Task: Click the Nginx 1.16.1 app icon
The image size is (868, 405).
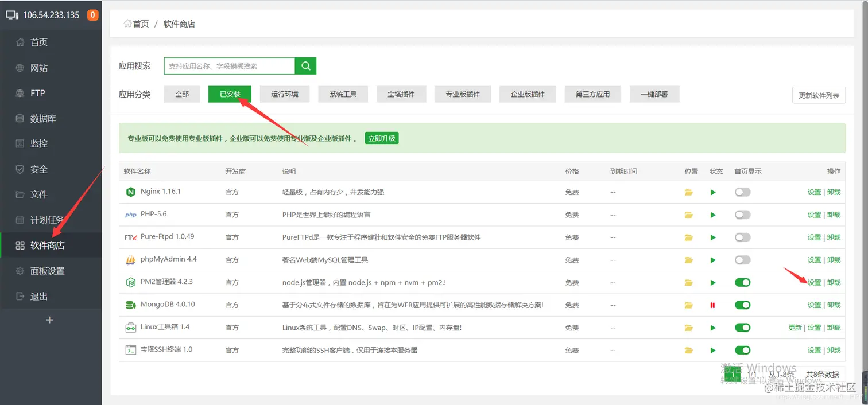Action: click(130, 192)
